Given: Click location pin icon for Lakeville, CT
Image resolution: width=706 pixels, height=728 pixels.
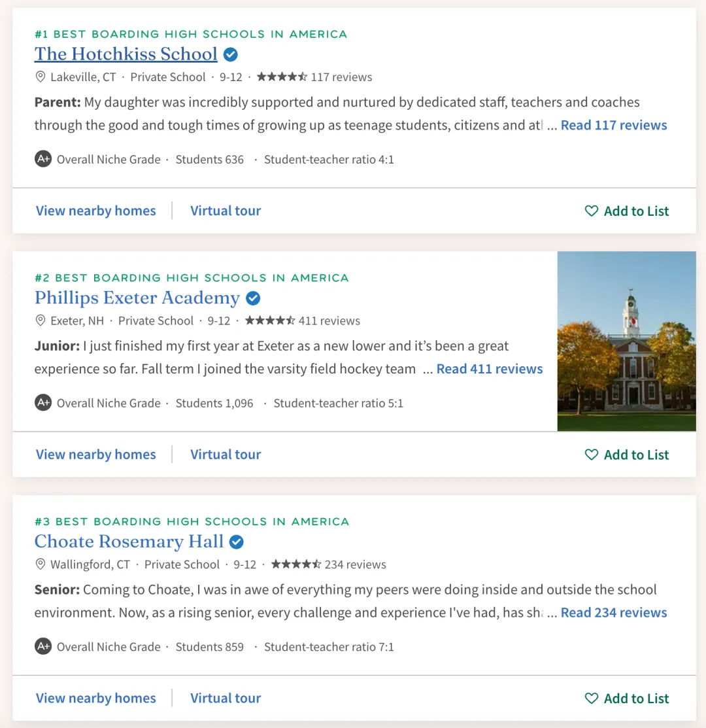Looking at the screenshot, I should (41, 77).
